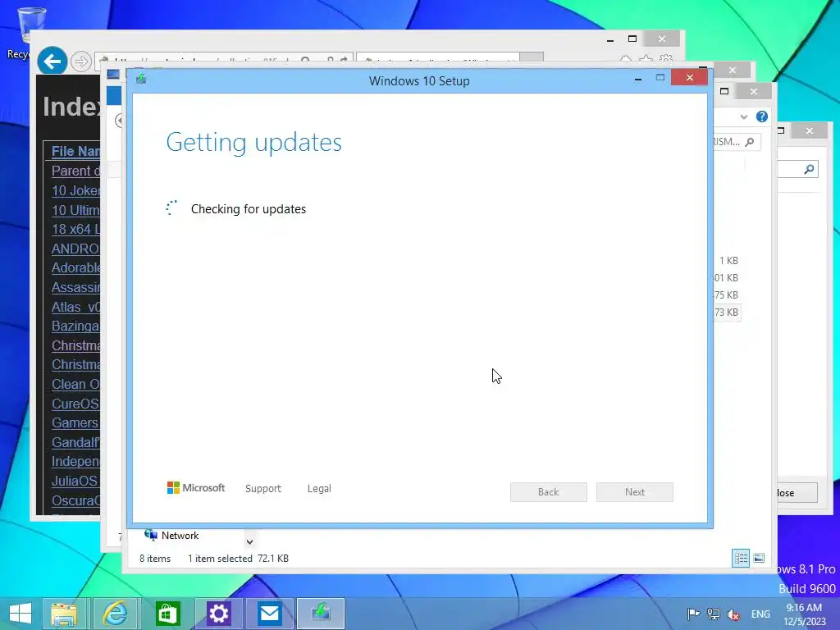Image resolution: width=840 pixels, height=630 pixels.
Task: Open the 'Assassin' link in IE
Action: click(75, 288)
